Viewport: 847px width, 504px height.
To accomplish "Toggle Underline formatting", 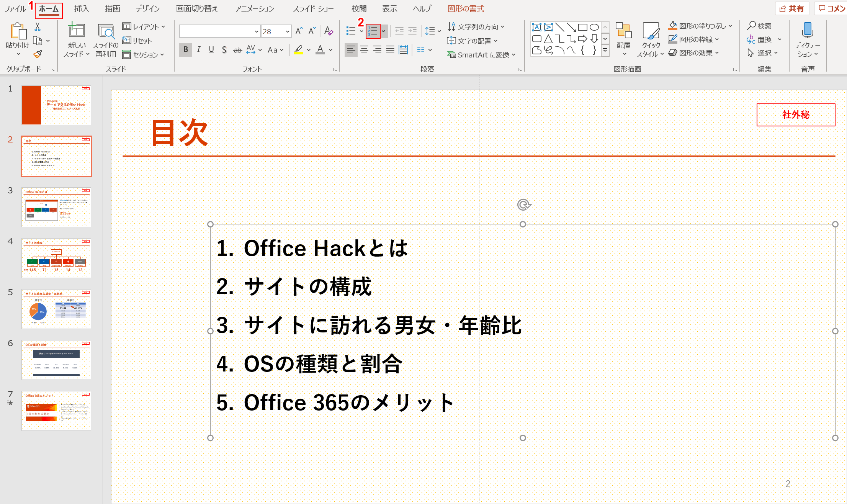I will pyautogui.click(x=211, y=50).
